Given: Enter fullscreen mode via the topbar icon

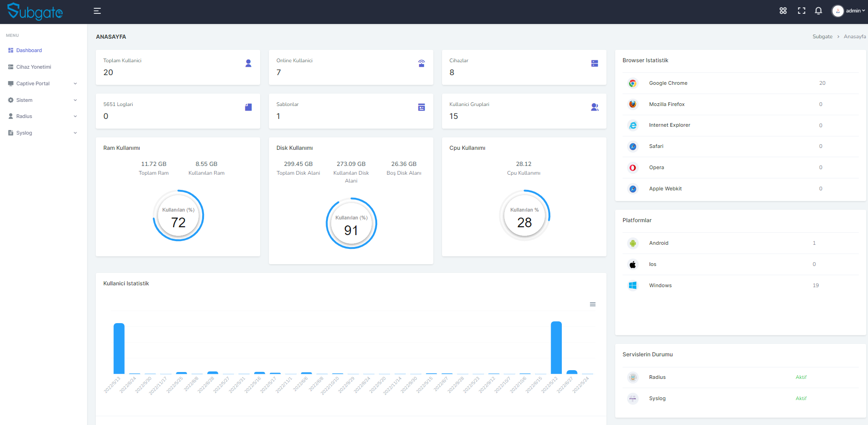Looking at the screenshot, I should click(801, 11).
